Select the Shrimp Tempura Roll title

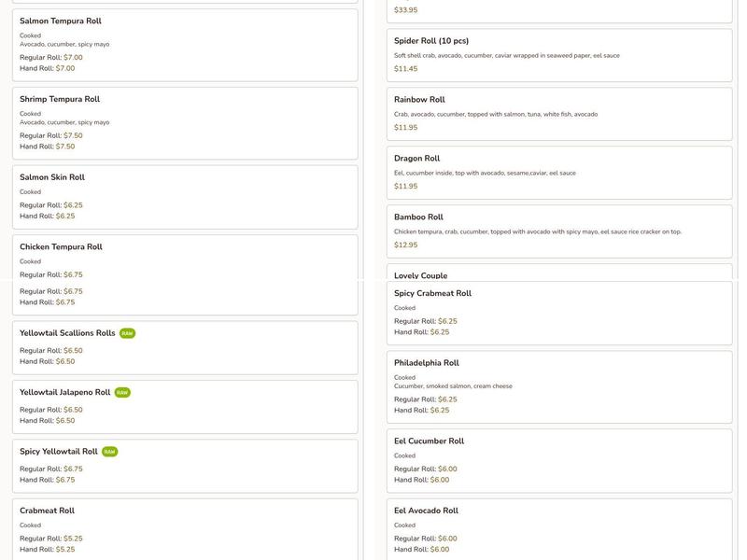[60, 99]
